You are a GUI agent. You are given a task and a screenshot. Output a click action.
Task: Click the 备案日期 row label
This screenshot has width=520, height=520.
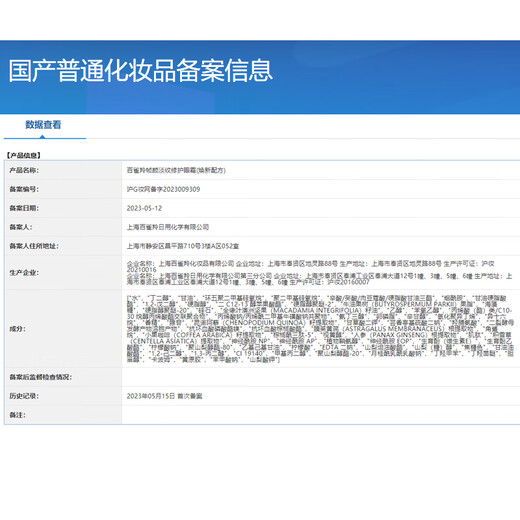click(24, 208)
